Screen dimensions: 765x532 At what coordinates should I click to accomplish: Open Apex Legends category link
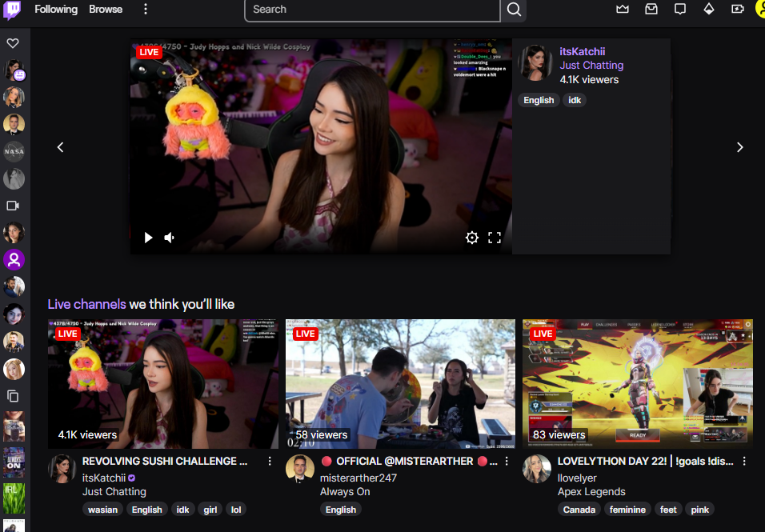(x=591, y=491)
